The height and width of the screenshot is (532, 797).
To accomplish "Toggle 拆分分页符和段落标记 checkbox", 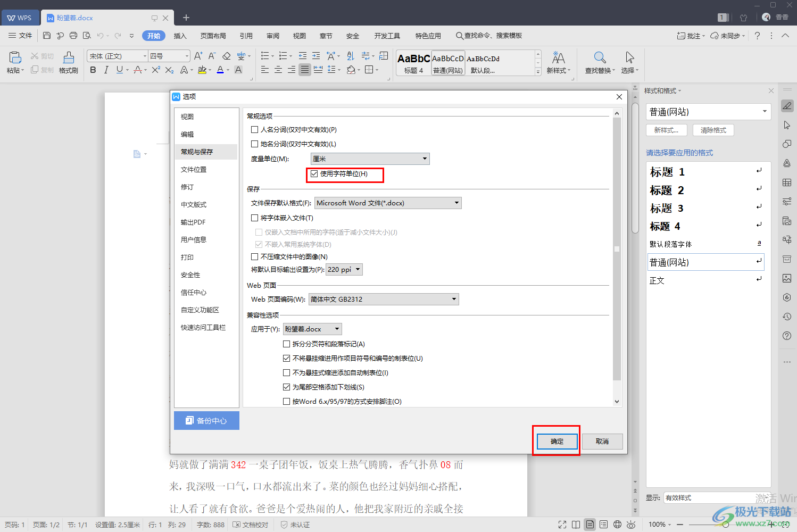I will click(287, 344).
